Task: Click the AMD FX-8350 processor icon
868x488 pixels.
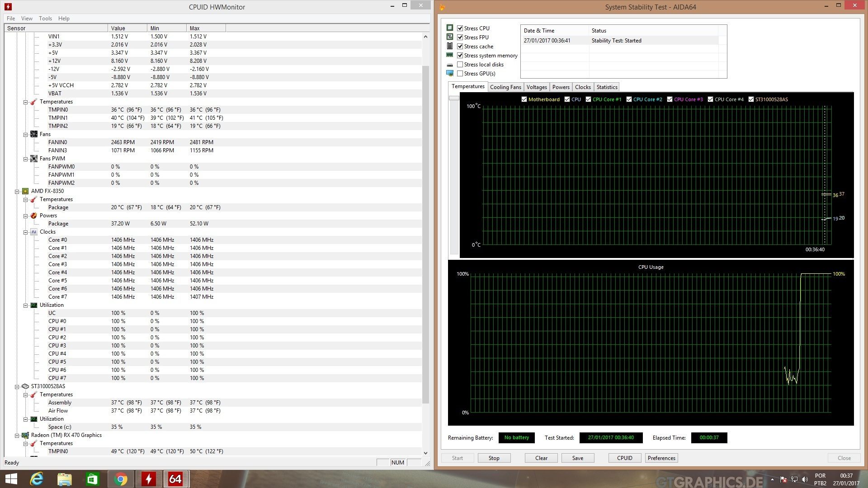Action: coord(25,191)
